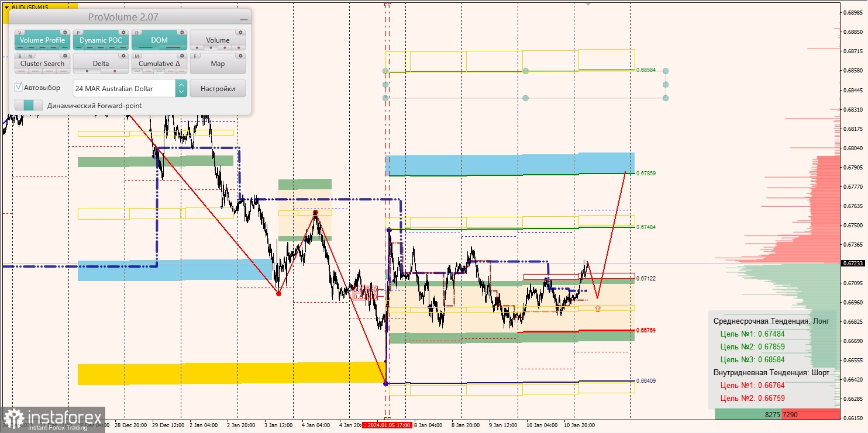Image resolution: width=868 pixels, height=433 pixels.
Task: Toggle Dynamic POC indicator off
Action: [101, 40]
